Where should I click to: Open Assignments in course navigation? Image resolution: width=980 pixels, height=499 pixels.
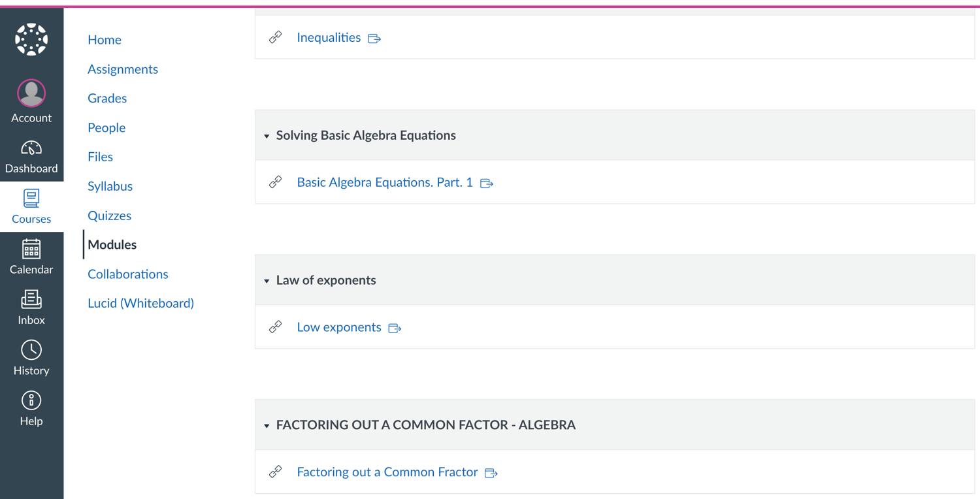point(123,69)
